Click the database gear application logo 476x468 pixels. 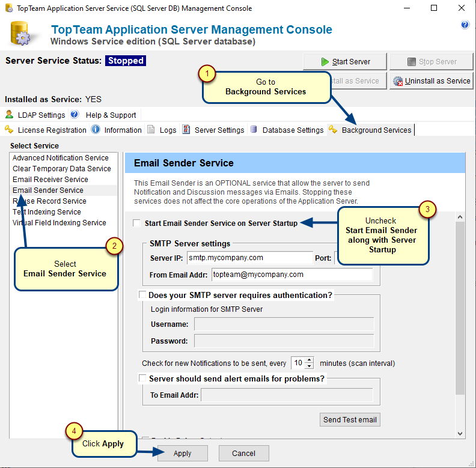pyautogui.click(x=20, y=34)
